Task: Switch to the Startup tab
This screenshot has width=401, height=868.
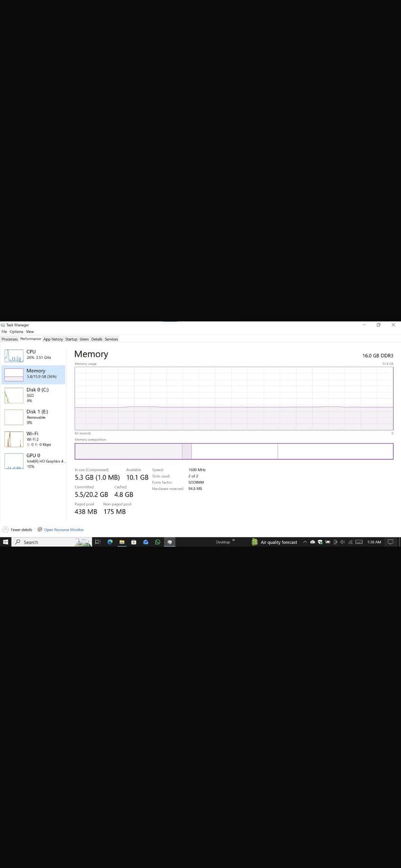Action: point(71,339)
